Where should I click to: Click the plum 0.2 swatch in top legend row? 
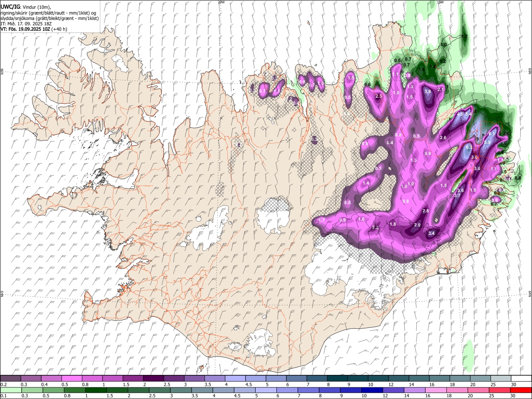point(11,378)
